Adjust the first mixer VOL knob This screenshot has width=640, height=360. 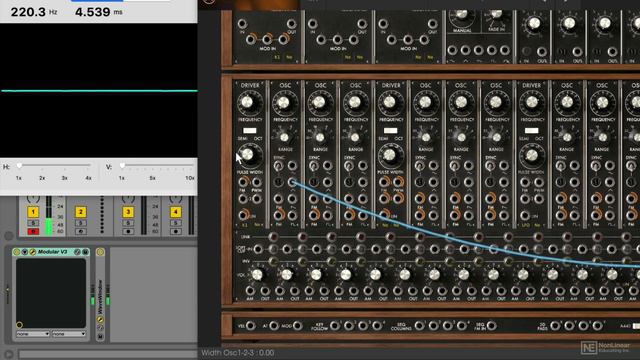(257, 275)
